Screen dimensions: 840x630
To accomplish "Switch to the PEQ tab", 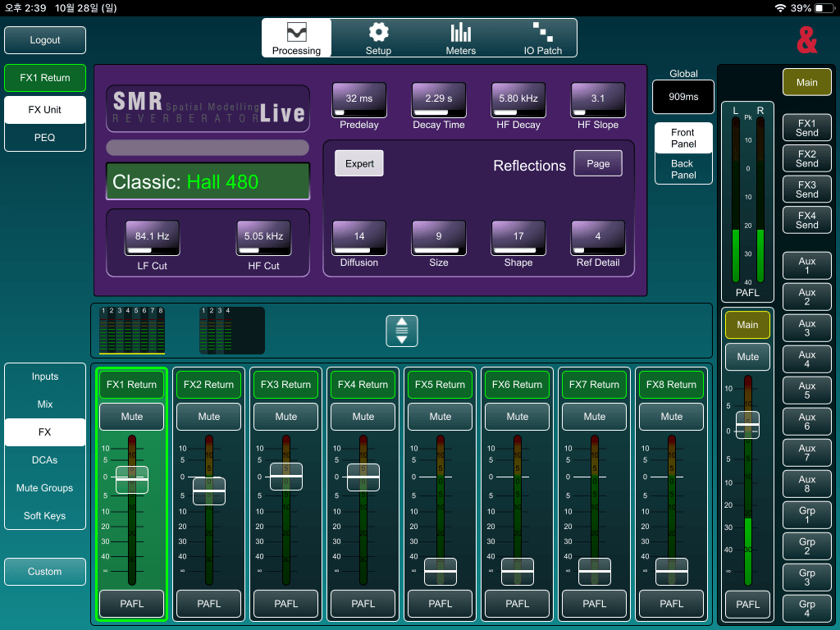I will point(45,138).
